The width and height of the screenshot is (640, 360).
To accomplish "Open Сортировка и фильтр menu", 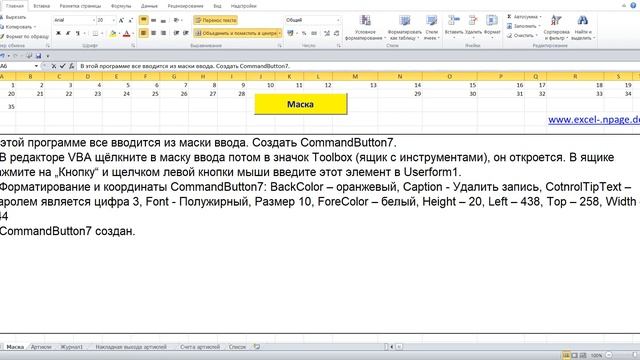I will 556,27.
